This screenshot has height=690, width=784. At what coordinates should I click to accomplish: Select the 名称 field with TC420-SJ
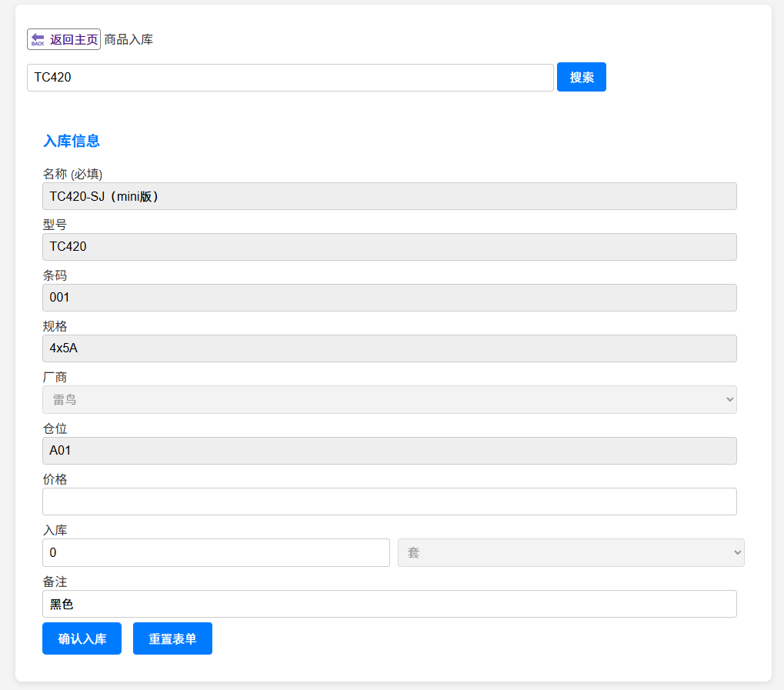tap(389, 196)
